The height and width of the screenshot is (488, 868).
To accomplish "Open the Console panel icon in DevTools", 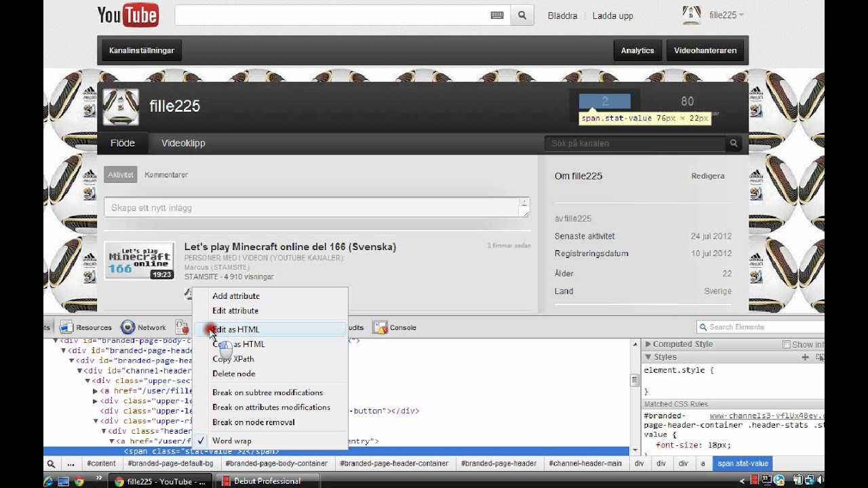I will 380,327.
